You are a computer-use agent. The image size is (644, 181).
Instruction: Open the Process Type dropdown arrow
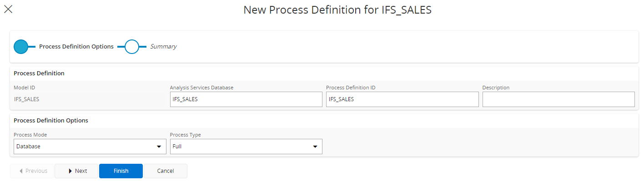click(x=315, y=147)
